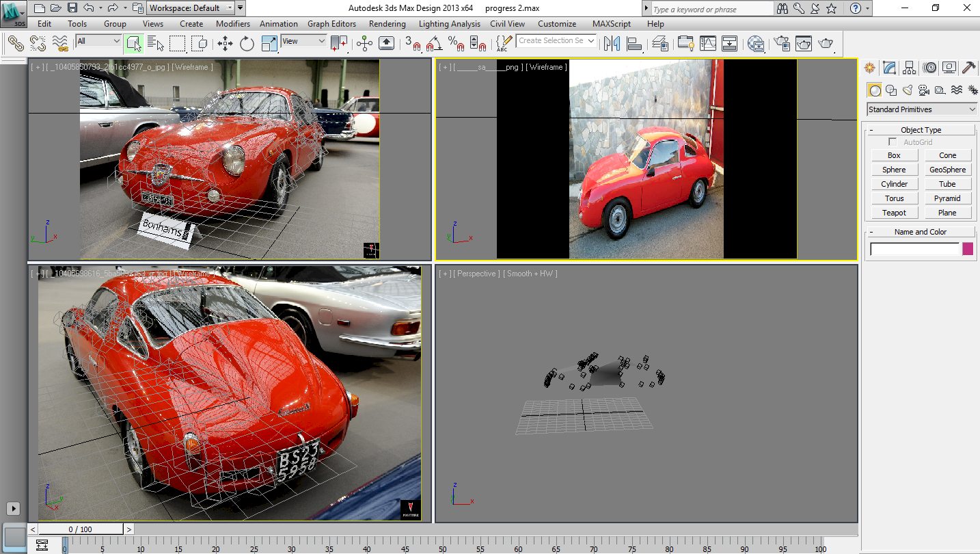Viewport: 980px width, 554px height.
Task: Open the Material Editor
Action: [x=755, y=43]
